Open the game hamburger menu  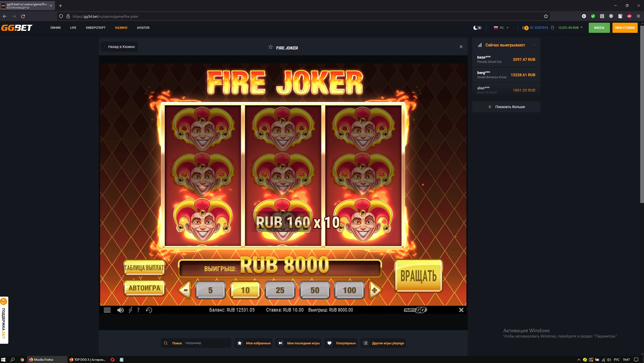coord(107,310)
